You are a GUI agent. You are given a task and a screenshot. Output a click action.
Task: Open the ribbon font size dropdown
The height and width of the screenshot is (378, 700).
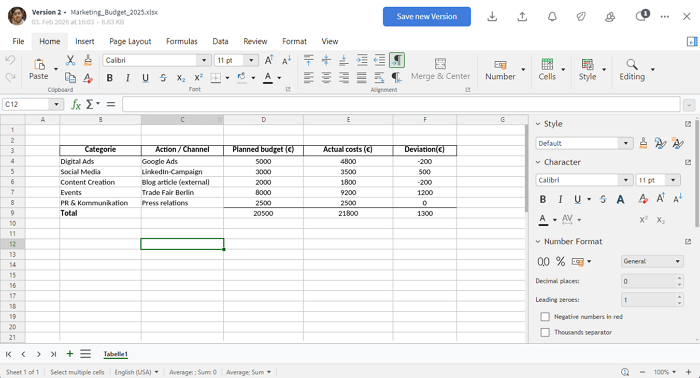pyautogui.click(x=251, y=60)
